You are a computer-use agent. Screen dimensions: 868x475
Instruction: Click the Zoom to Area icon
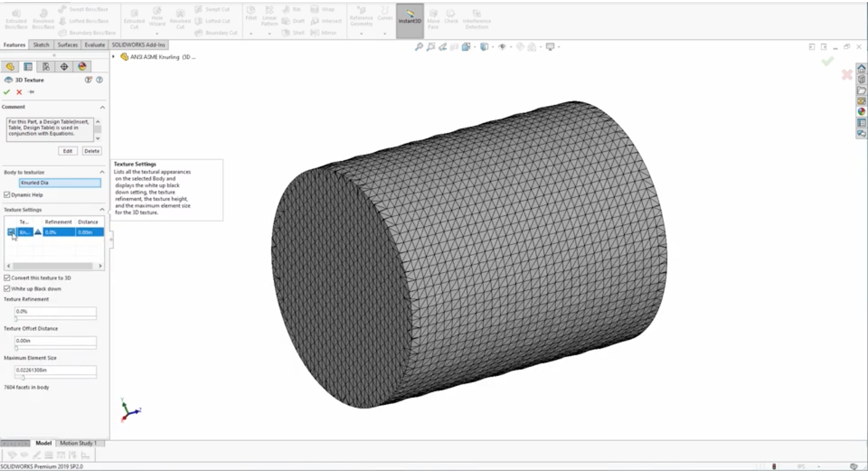point(431,47)
